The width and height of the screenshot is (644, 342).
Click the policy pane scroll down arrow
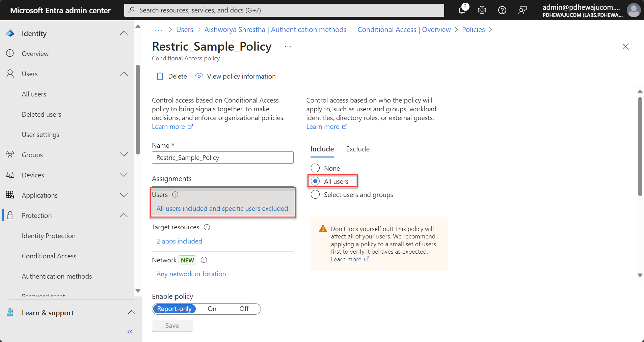pyautogui.click(x=640, y=275)
